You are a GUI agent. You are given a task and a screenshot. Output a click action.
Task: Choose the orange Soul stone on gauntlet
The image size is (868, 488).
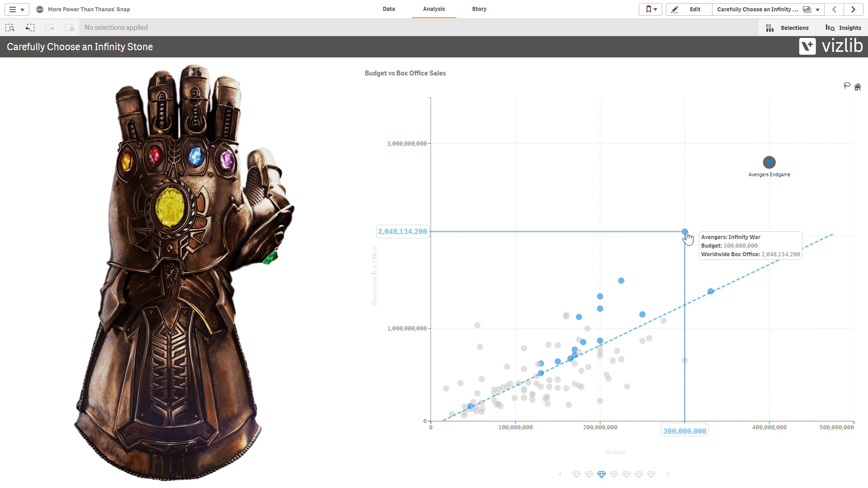[x=126, y=162]
